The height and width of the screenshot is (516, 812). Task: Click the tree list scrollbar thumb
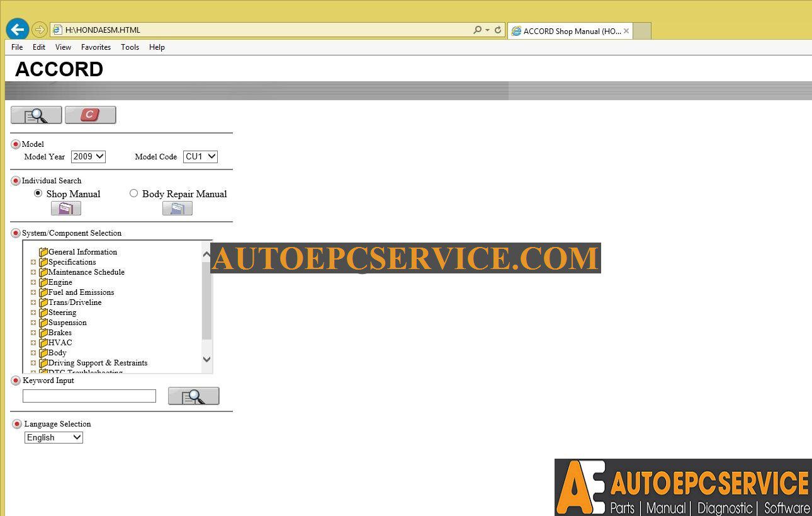[206, 301]
